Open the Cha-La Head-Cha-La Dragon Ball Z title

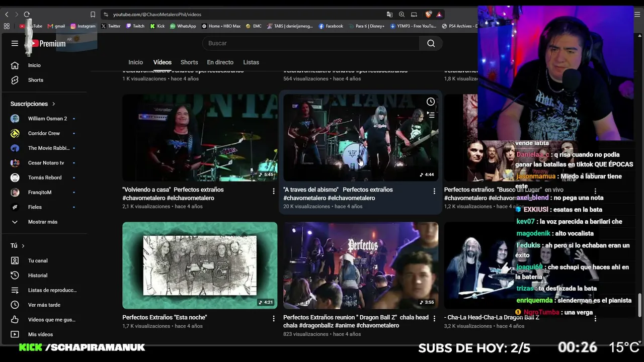point(492,317)
